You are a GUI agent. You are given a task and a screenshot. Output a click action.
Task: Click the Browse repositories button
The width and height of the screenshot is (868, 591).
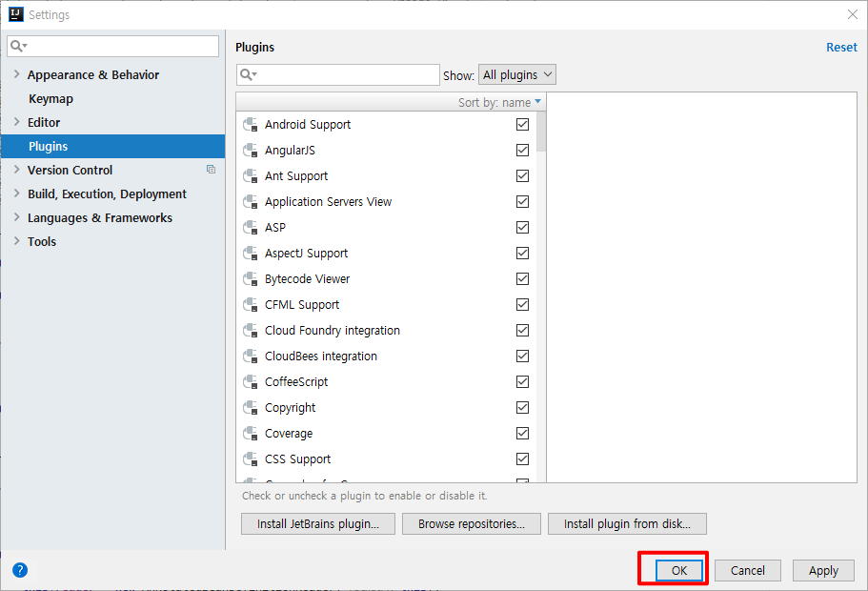coord(471,524)
